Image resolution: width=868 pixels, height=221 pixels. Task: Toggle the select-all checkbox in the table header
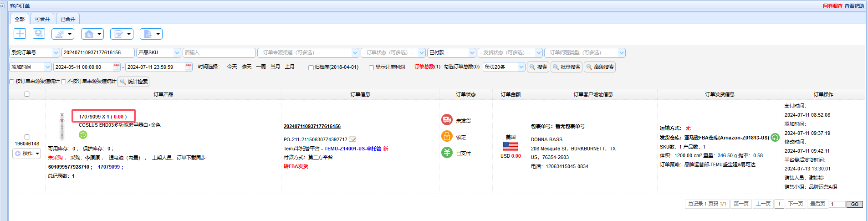pos(27,94)
